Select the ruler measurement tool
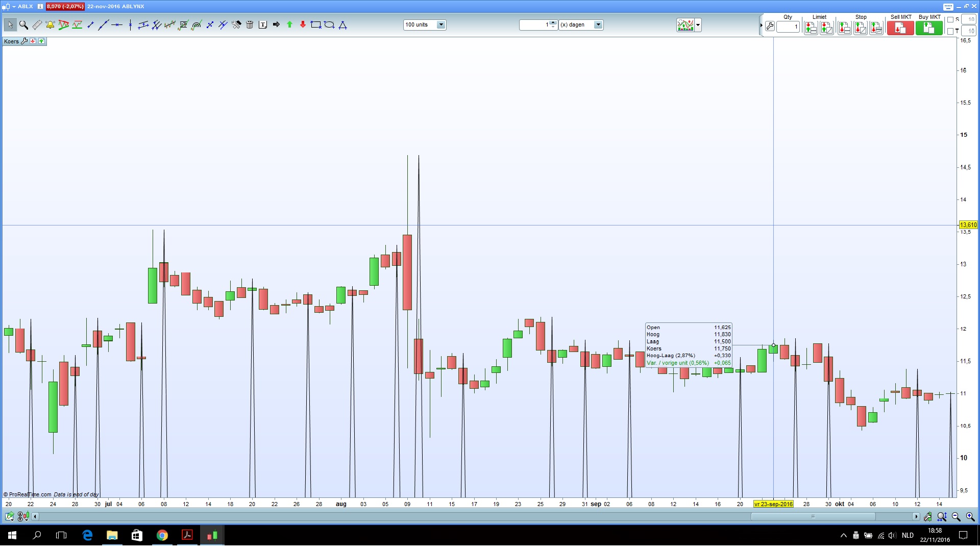980x551 pixels. [37, 25]
